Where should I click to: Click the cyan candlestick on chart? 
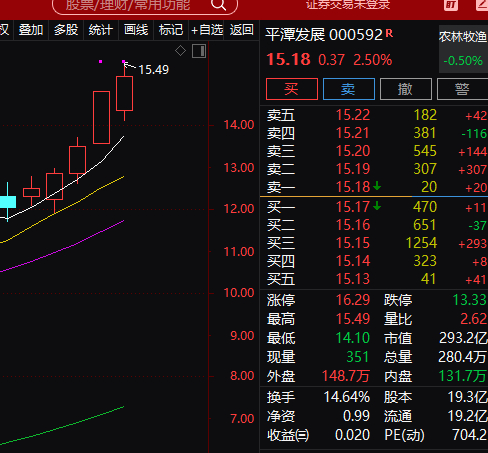(x=8, y=202)
